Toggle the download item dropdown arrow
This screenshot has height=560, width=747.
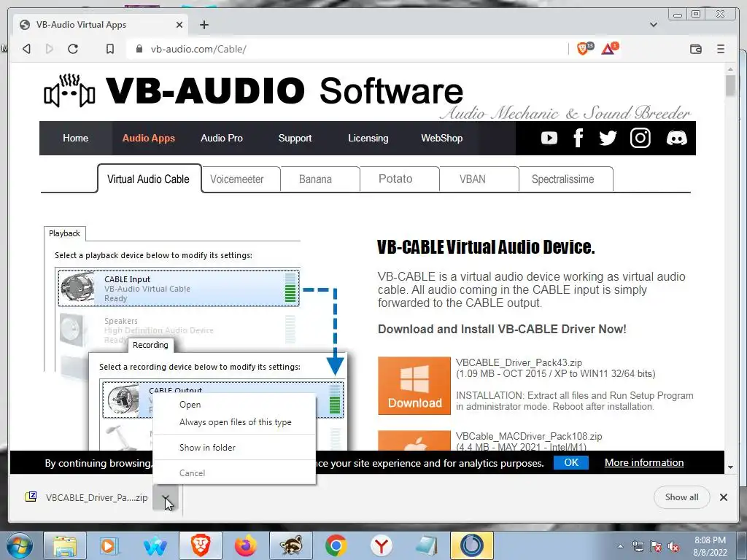pyautogui.click(x=166, y=497)
